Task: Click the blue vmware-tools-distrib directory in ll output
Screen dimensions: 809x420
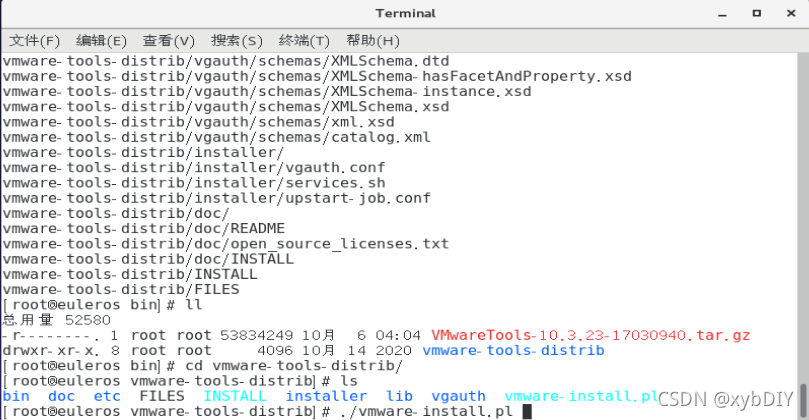Action: (513, 351)
